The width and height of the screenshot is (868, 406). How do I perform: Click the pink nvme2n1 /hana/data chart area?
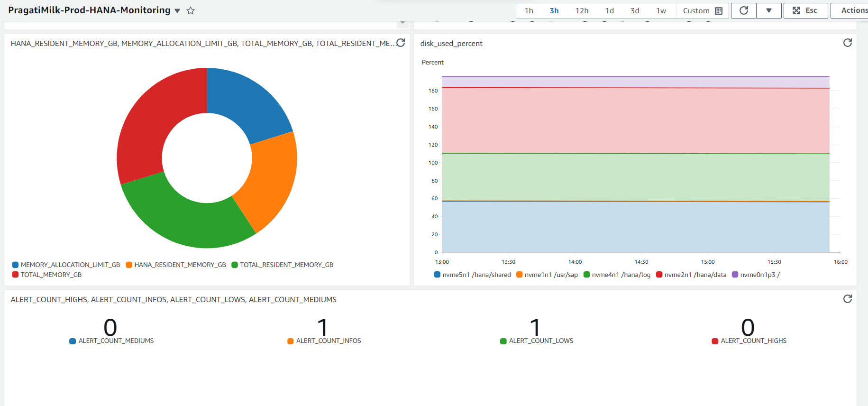pos(635,120)
